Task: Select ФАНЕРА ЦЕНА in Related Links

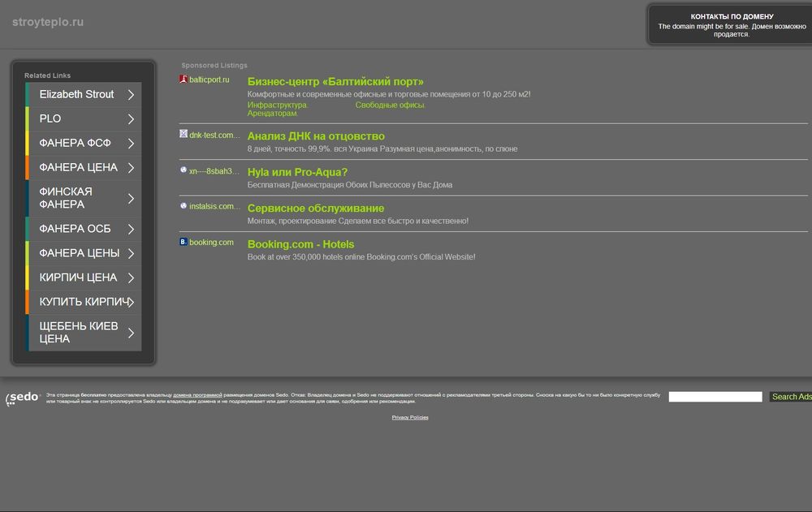Action: tap(84, 168)
